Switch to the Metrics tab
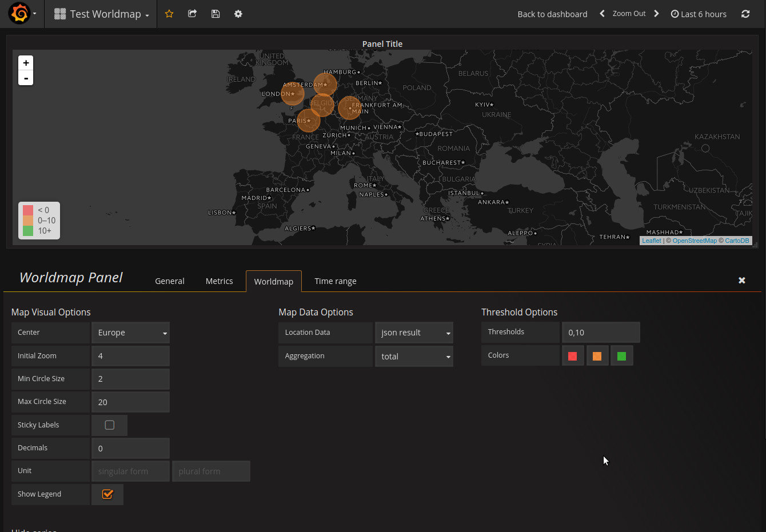Viewport: 766px width, 532px height. click(220, 281)
